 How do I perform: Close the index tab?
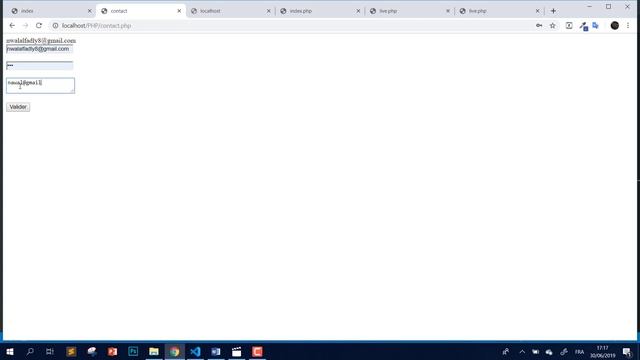click(90, 11)
